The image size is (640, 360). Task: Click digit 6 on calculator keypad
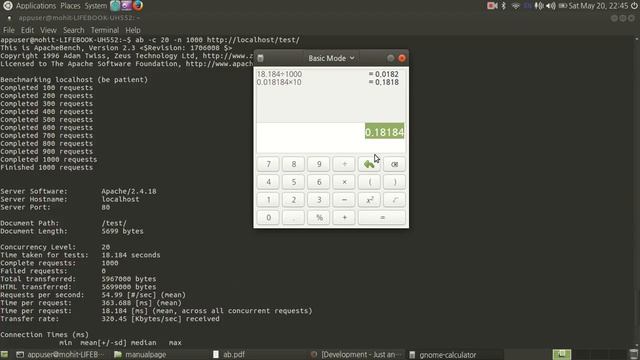click(319, 182)
